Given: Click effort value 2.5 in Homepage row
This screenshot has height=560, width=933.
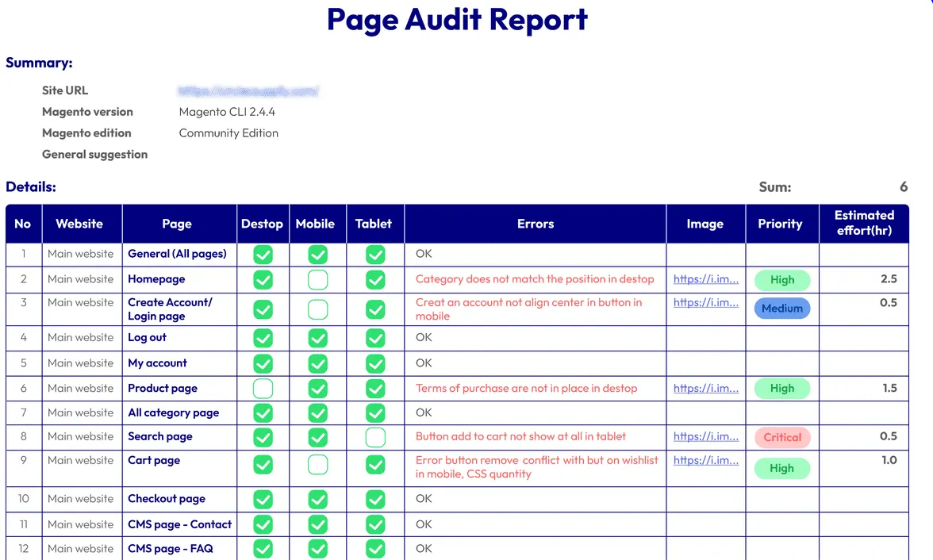Looking at the screenshot, I should point(889,279).
